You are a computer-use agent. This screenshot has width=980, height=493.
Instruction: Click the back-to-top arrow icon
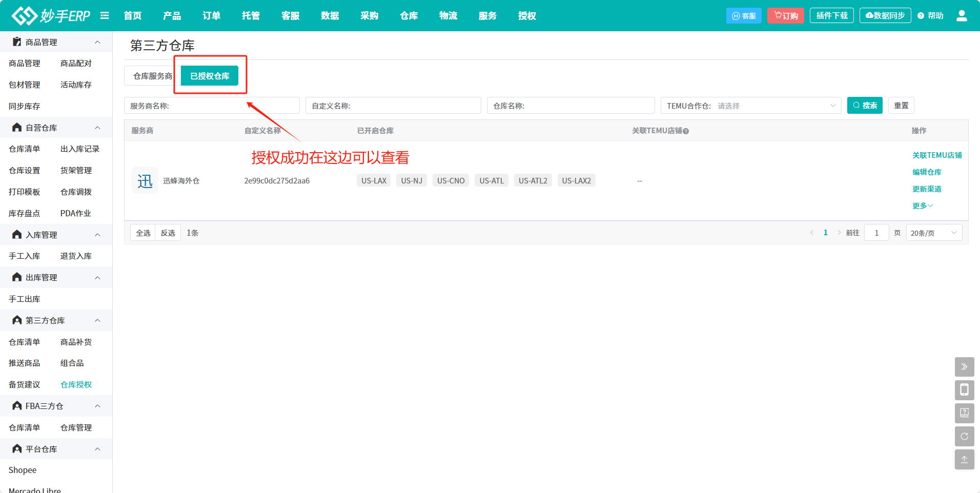(x=964, y=459)
